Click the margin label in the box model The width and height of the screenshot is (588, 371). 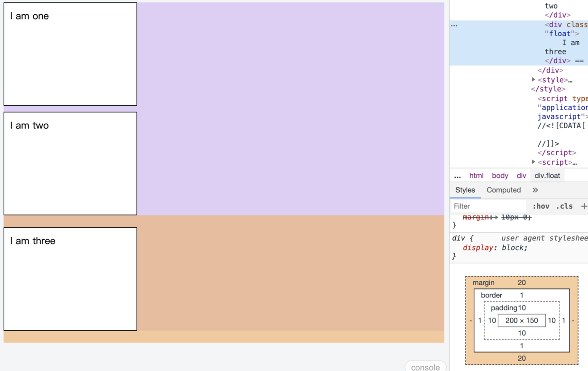483,283
